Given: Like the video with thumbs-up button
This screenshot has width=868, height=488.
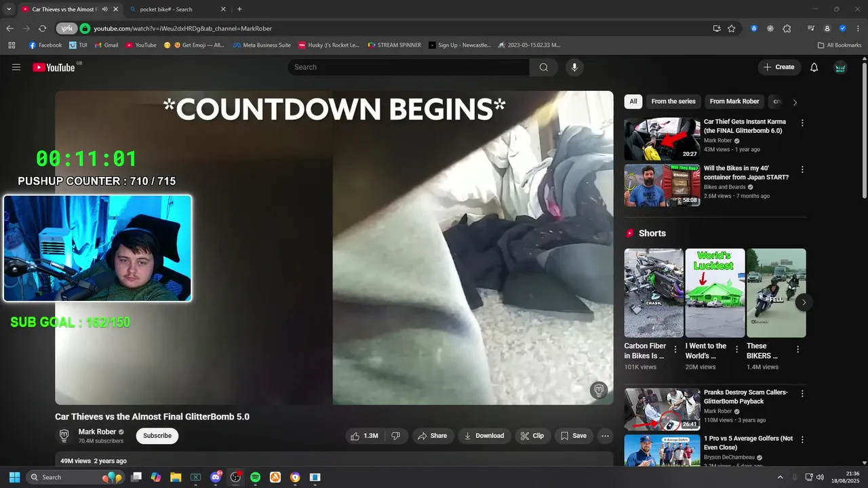Looking at the screenshot, I should coord(364,436).
